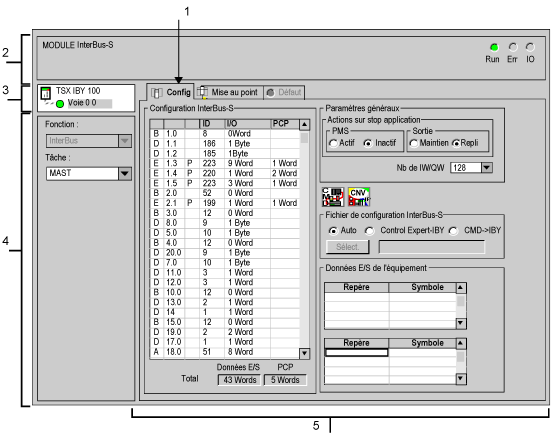552x439 pixels.
Task: Click the second Repère table scroll down arrow
Action: (x=461, y=378)
